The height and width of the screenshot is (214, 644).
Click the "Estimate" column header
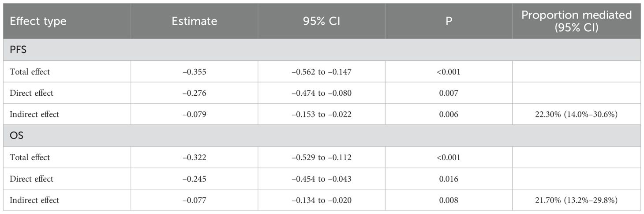coord(194,21)
